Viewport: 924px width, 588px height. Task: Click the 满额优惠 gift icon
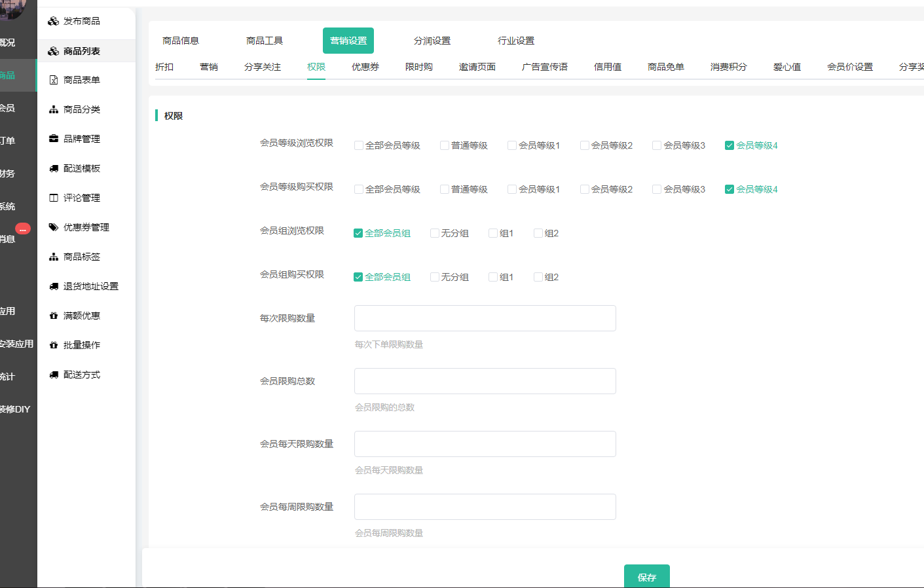(x=54, y=316)
